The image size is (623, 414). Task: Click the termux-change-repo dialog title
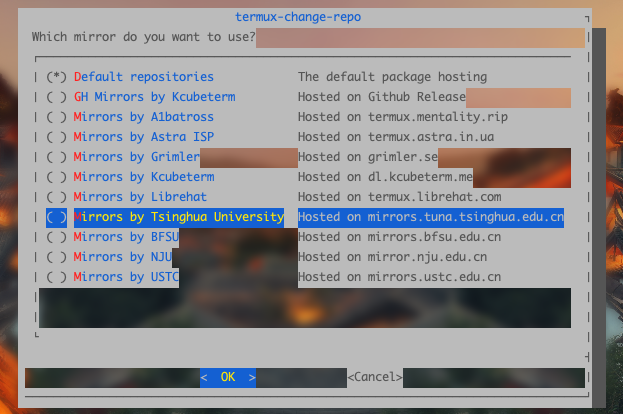(x=298, y=17)
